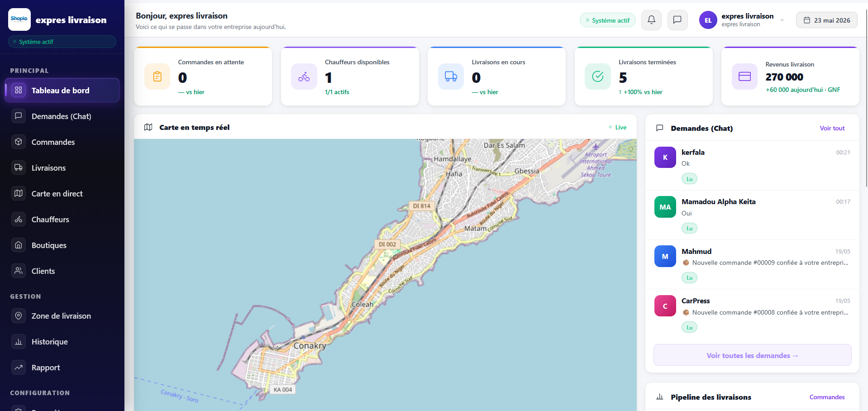Screen dimensions: 868x411
Task: Go to Commandes in sidebar
Action: (x=62, y=142)
